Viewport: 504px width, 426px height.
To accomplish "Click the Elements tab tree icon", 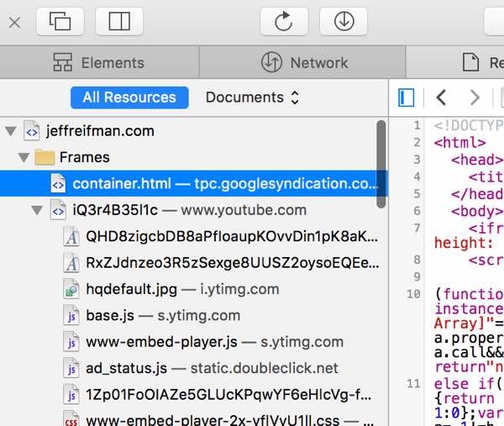I will tap(63, 62).
